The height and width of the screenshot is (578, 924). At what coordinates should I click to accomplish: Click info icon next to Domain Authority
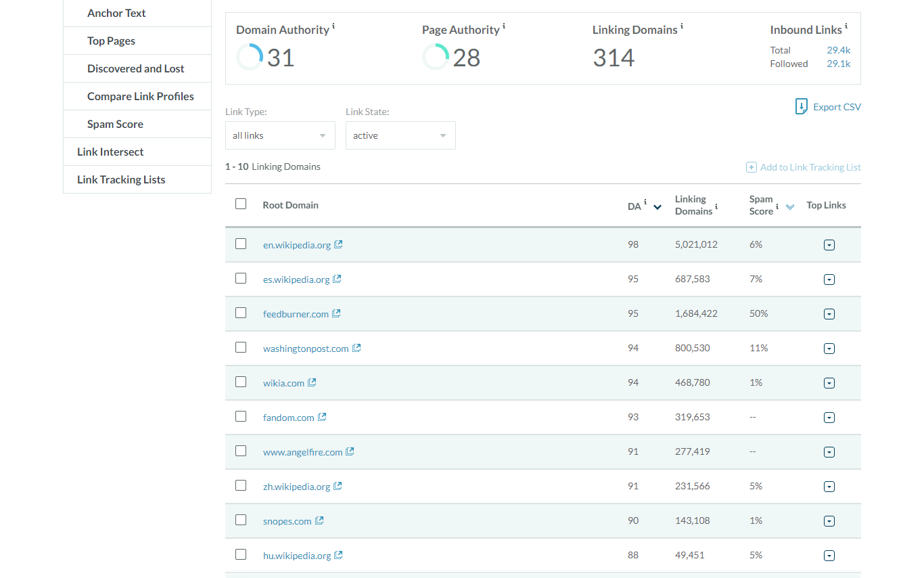333,26
